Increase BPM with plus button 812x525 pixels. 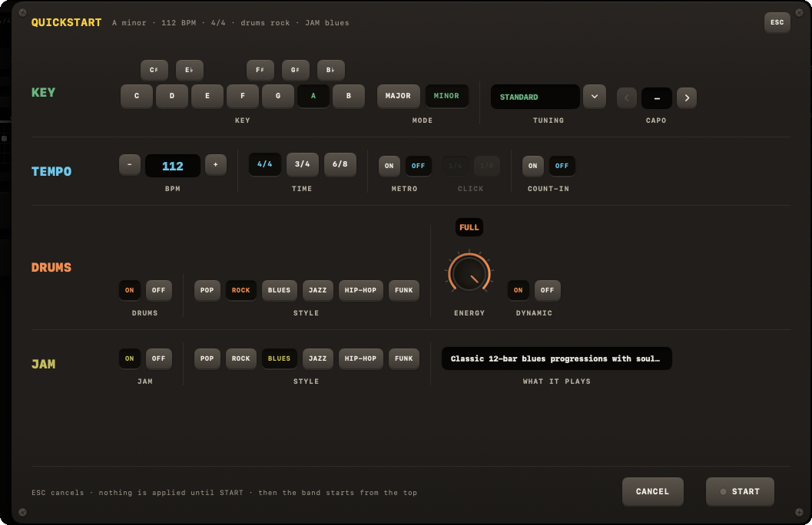(215, 165)
